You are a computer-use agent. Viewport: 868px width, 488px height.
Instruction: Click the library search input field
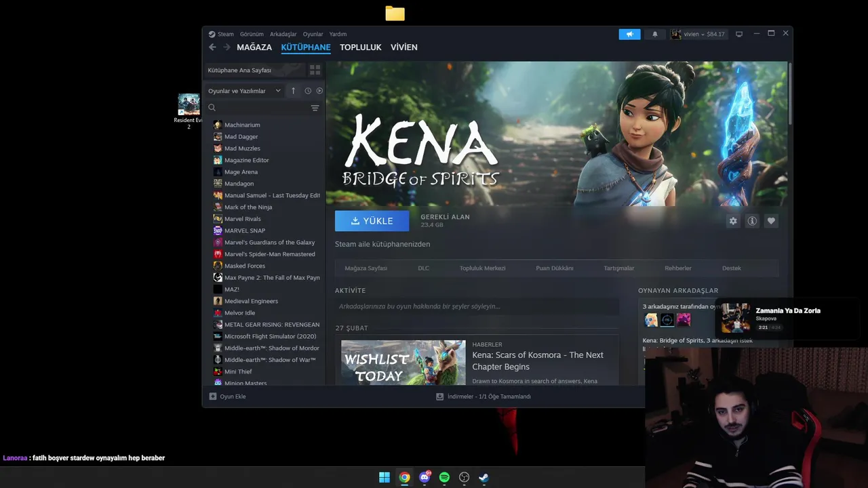click(263, 108)
